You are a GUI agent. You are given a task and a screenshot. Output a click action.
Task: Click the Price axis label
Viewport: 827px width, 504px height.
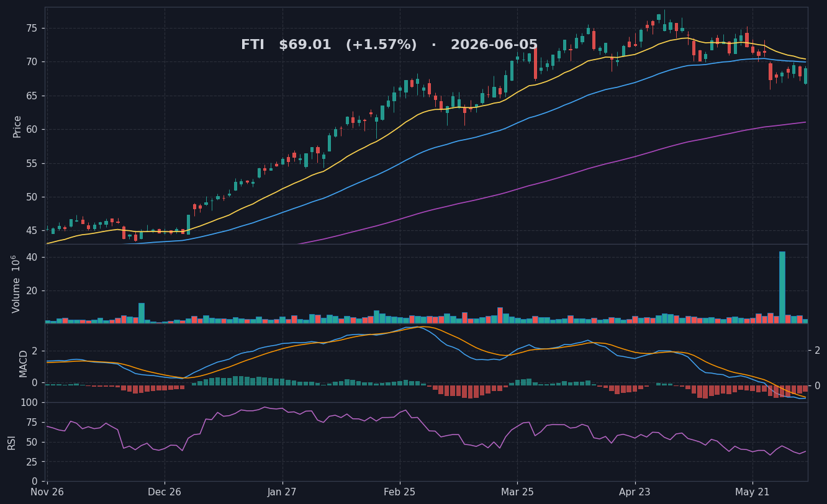(x=17, y=127)
